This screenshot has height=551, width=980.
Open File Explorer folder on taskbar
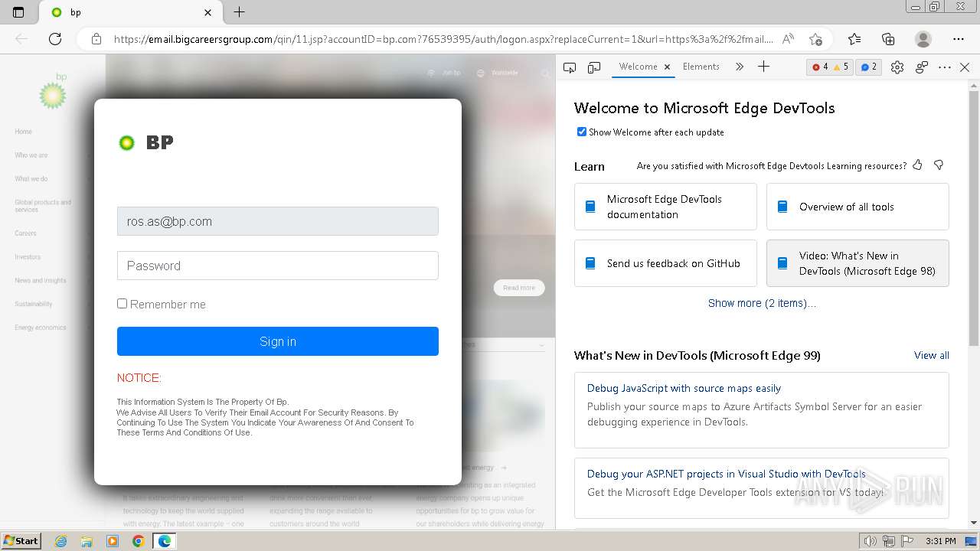[x=86, y=541]
